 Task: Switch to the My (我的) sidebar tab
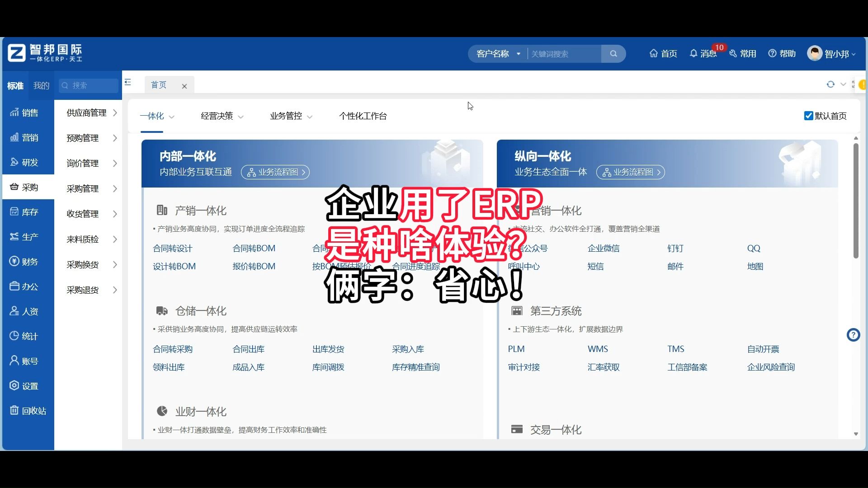pos(41,85)
